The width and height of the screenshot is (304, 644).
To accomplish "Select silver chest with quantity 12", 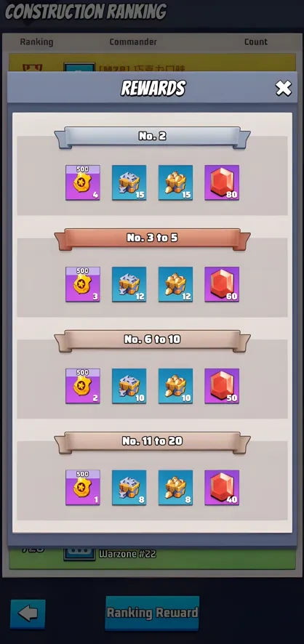I will coord(129,284).
